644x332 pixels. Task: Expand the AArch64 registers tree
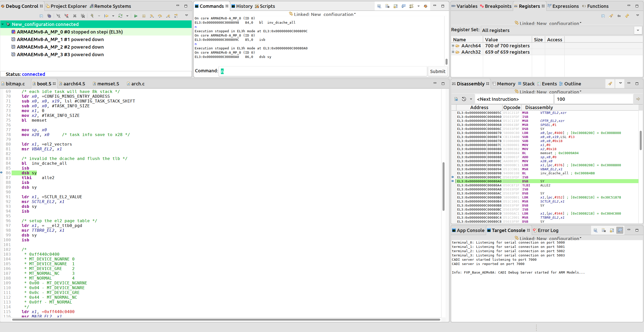point(453,46)
